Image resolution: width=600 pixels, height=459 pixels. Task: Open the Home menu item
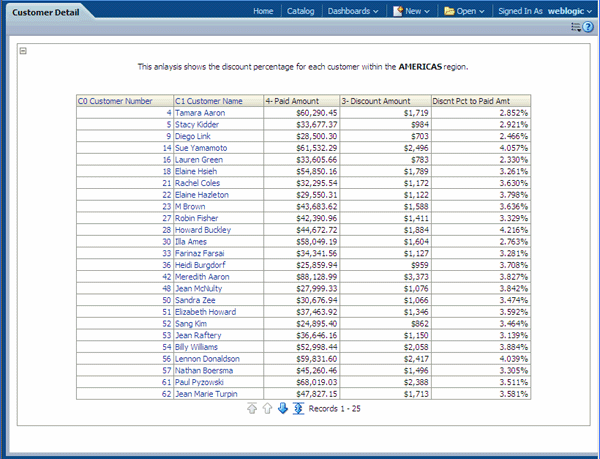263,11
